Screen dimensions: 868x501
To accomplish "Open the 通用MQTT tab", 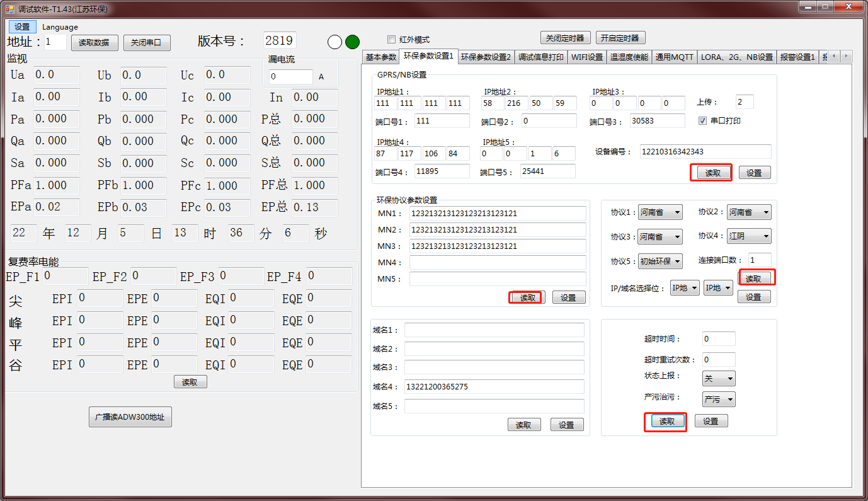I will tap(674, 57).
